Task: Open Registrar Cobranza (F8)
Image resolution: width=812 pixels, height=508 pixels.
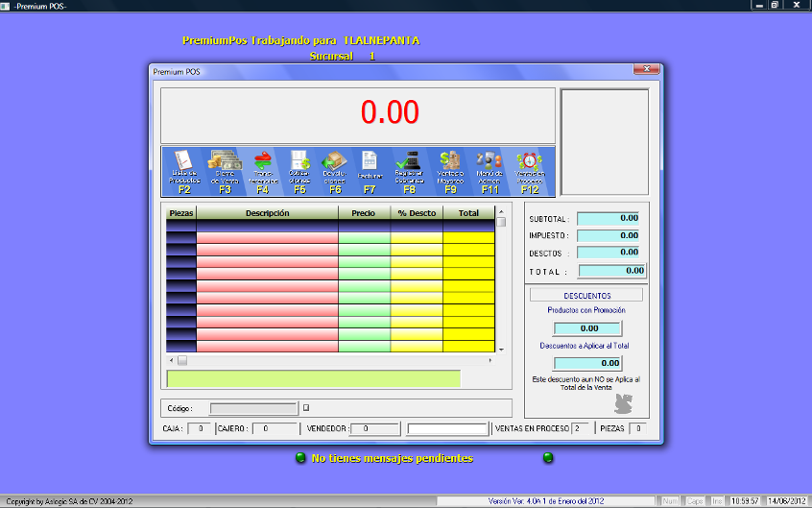Action: 409,172
